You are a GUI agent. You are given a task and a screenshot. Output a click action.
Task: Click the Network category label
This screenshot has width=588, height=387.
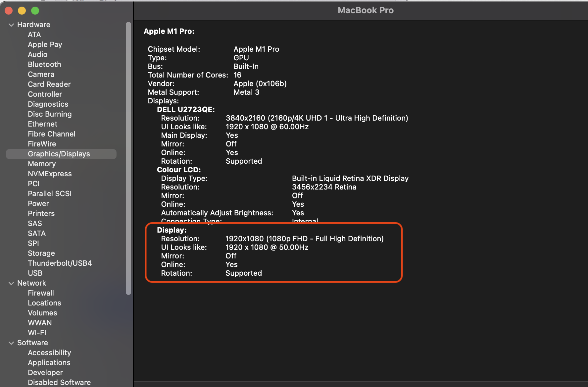(32, 283)
